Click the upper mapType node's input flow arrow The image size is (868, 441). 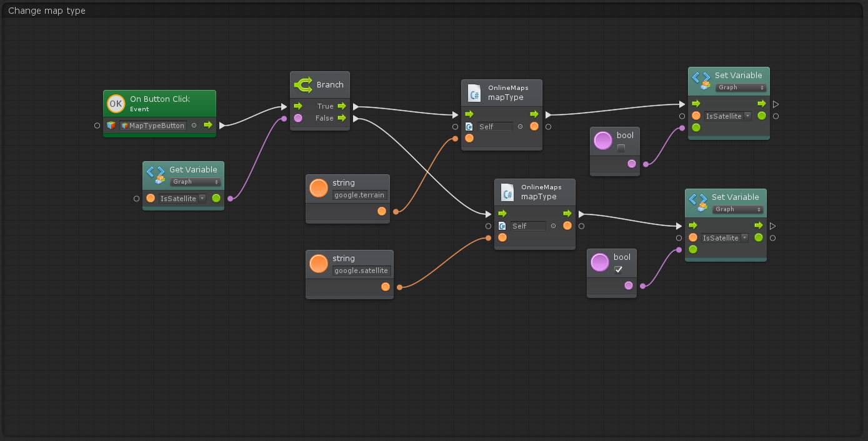[x=469, y=114]
